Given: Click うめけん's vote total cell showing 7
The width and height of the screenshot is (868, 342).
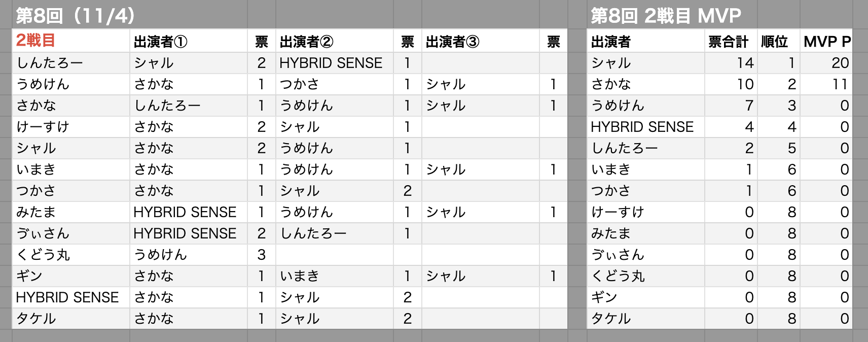Looking at the screenshot, I should (x=749, y=106).
